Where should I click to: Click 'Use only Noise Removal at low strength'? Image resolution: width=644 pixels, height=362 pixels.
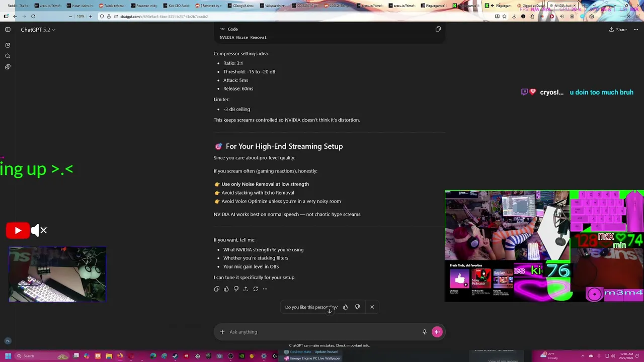265,184
